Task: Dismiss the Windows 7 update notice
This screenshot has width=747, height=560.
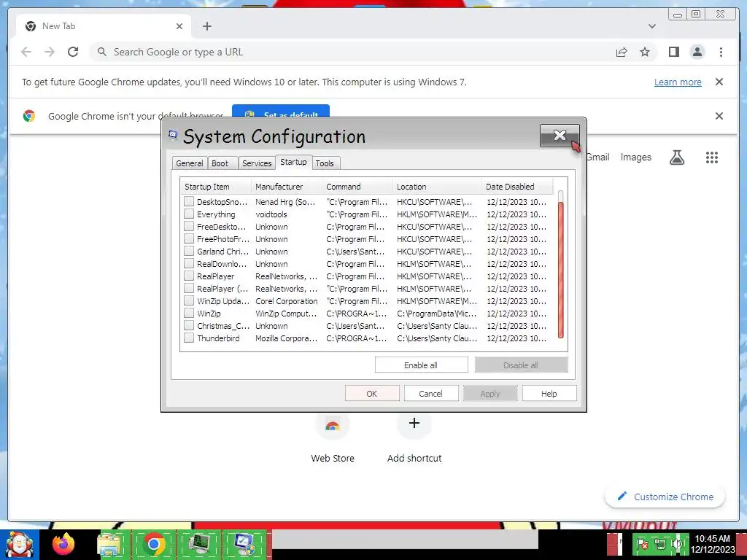Action: [x=719, y=82]
